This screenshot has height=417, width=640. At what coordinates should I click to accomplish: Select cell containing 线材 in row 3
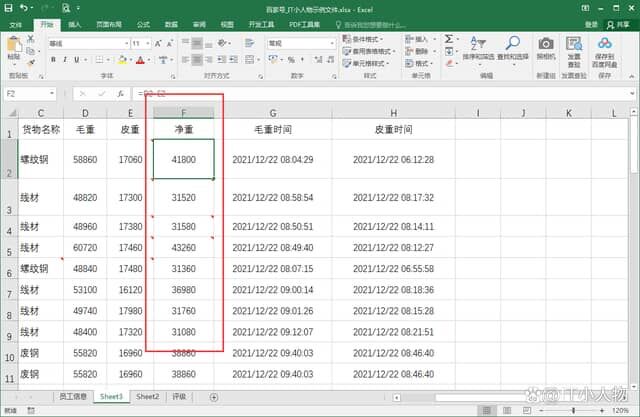click(41, 198)
